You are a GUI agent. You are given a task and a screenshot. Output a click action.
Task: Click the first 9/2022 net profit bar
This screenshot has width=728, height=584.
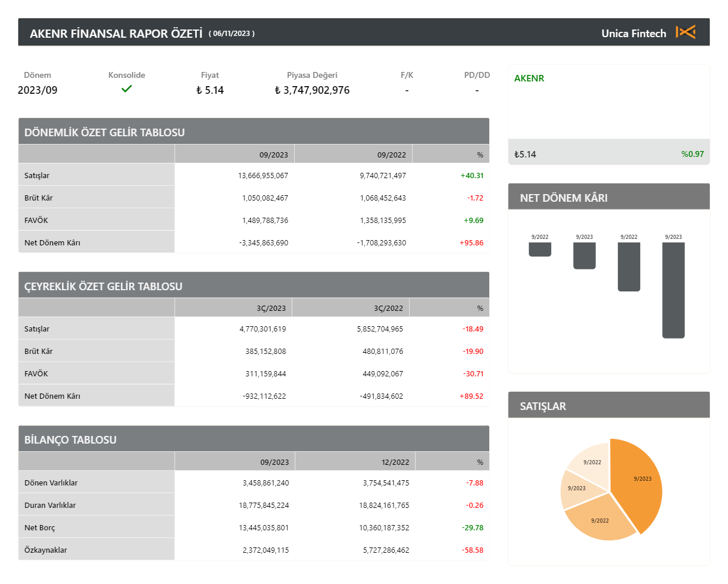[x=540, y=250]
